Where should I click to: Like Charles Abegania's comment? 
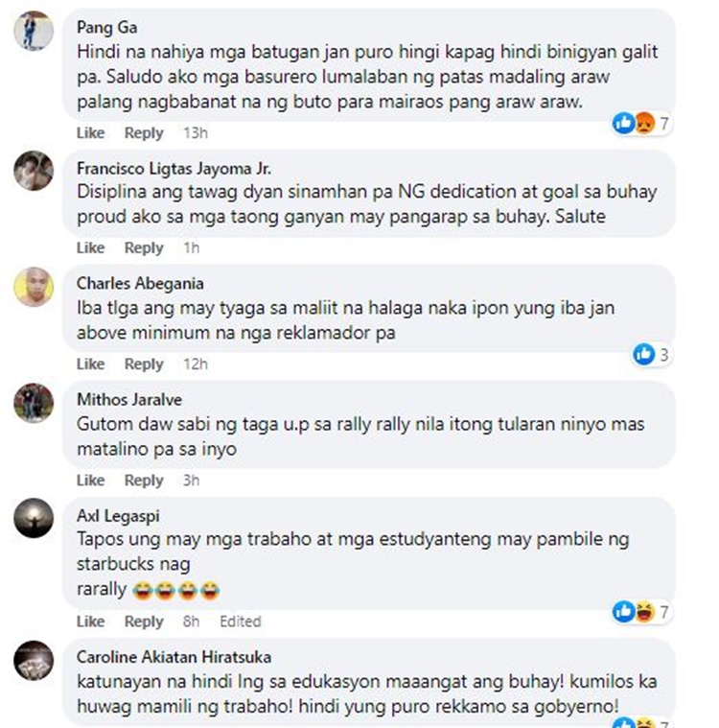[90, 364]
